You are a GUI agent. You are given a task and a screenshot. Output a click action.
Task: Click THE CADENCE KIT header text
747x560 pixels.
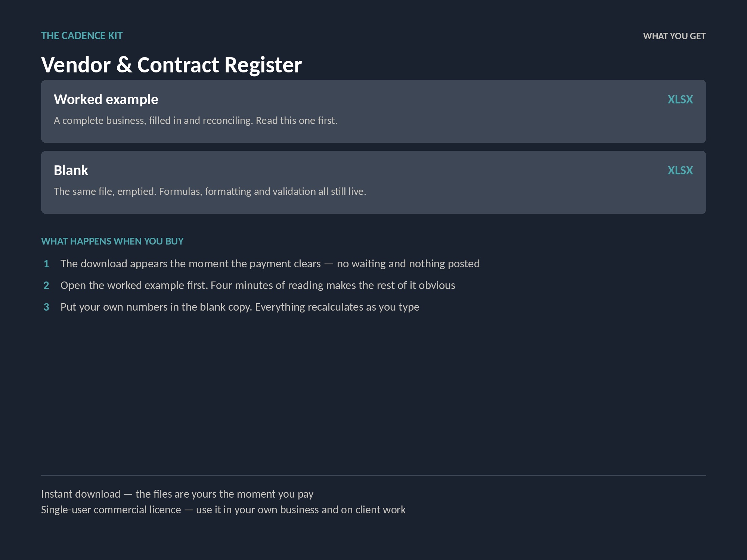pos(82,36)
